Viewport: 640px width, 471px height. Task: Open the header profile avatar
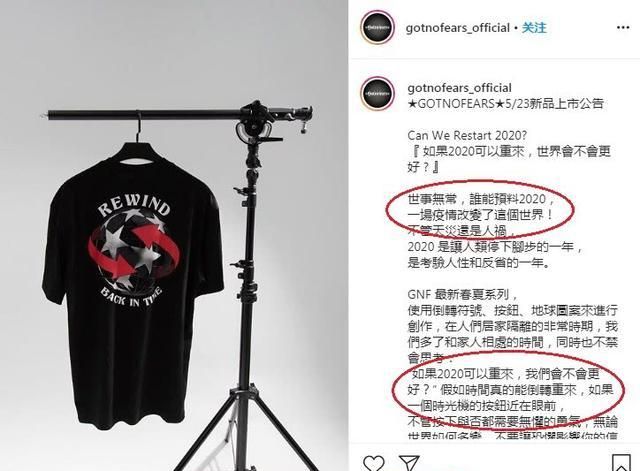(x=378, y=28)
